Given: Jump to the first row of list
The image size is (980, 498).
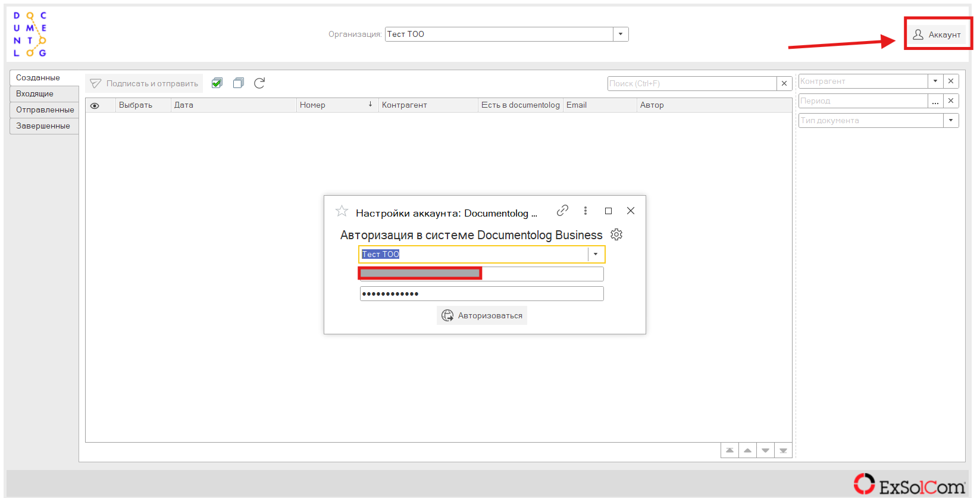Looking at the screenshot, I should (x=729, y=450).
